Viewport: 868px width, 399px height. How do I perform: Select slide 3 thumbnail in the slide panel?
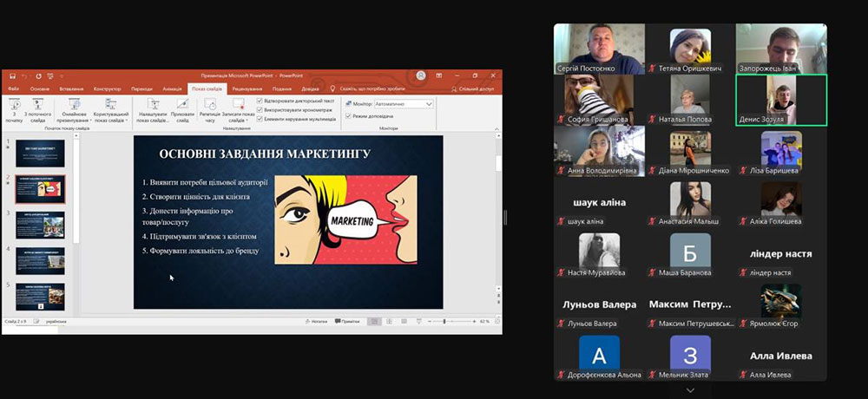tap(40, 225)
